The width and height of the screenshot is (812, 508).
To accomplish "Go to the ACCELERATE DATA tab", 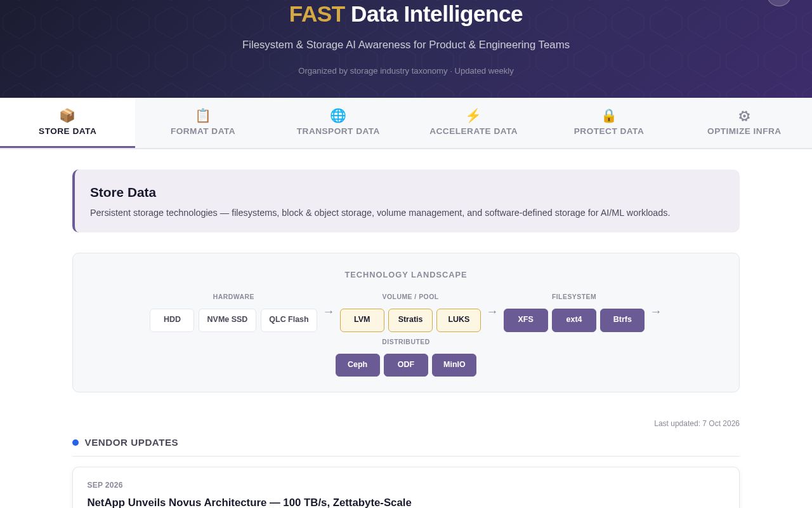I will (473, 123).
